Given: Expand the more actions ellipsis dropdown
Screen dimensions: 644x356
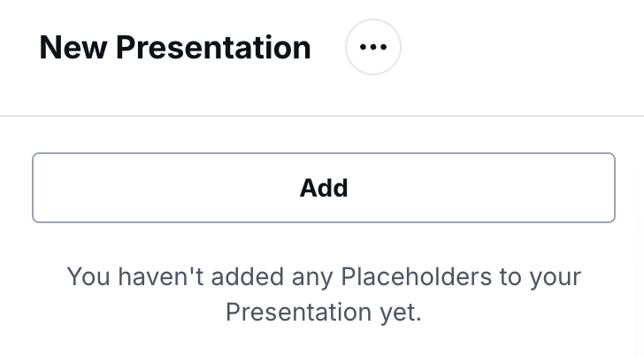Looking at the screenshot, I should tap(373, 47).
